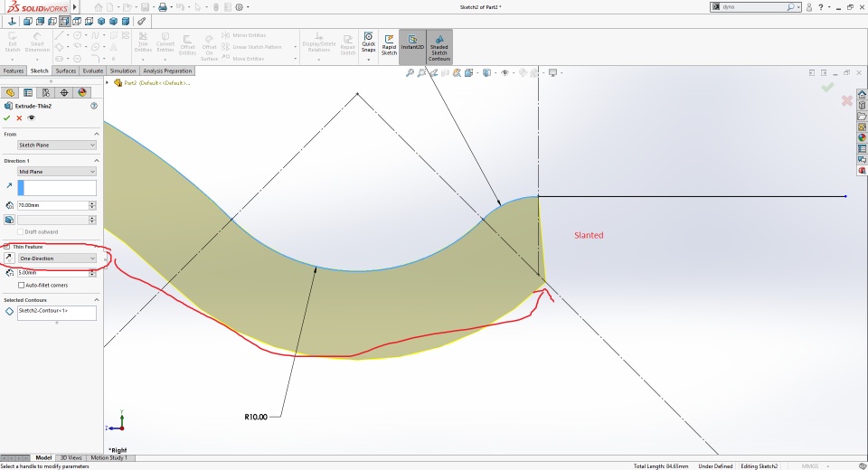This screenshot has height=470, width=868.
Task: Open the FeatureManager design tree tab icon
Action: tap(10, 92)
